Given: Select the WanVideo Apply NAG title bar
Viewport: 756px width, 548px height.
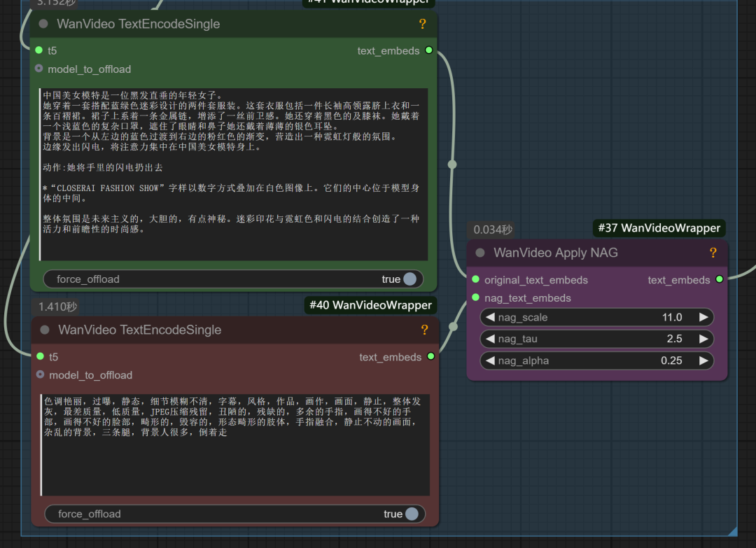Looking at the screenshot, I should (597, 253).
